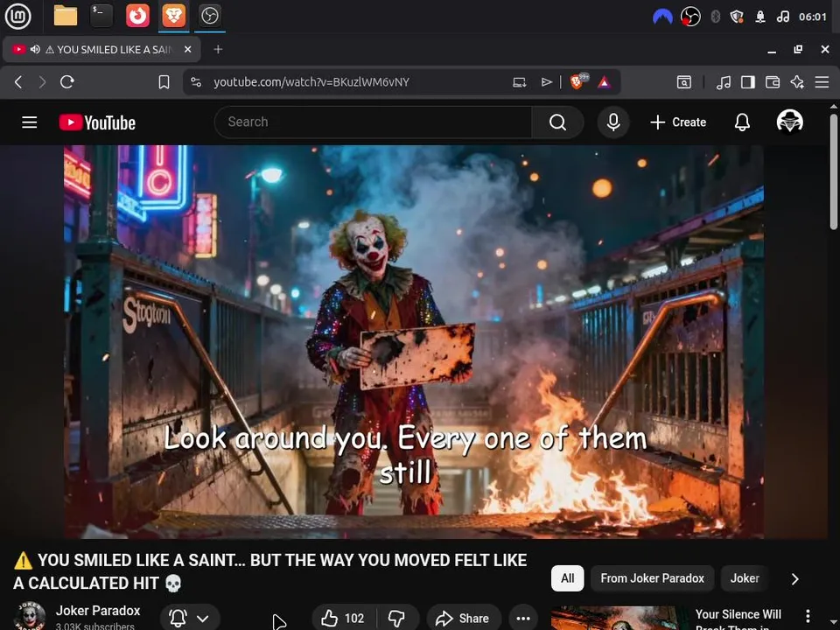The height and width of the screenshot is (630, 840).
Task: Open the security shield tray icon
Action: [x=737, y=17]
